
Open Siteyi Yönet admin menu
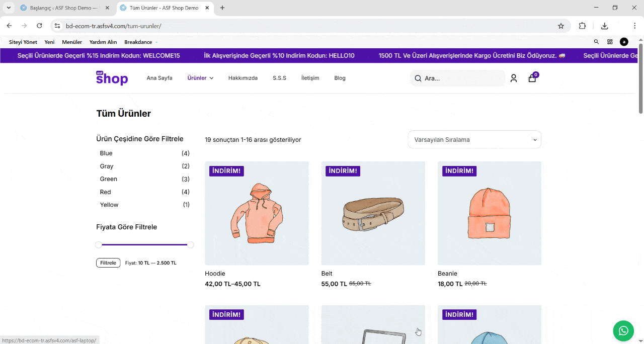[x=23, y=42]
